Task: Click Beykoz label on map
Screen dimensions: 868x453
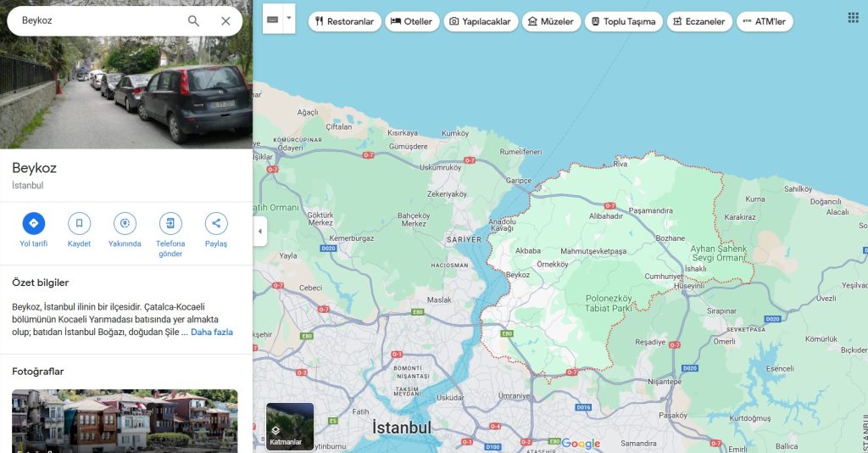Action: pyautogui.click(x=518, y=275)
